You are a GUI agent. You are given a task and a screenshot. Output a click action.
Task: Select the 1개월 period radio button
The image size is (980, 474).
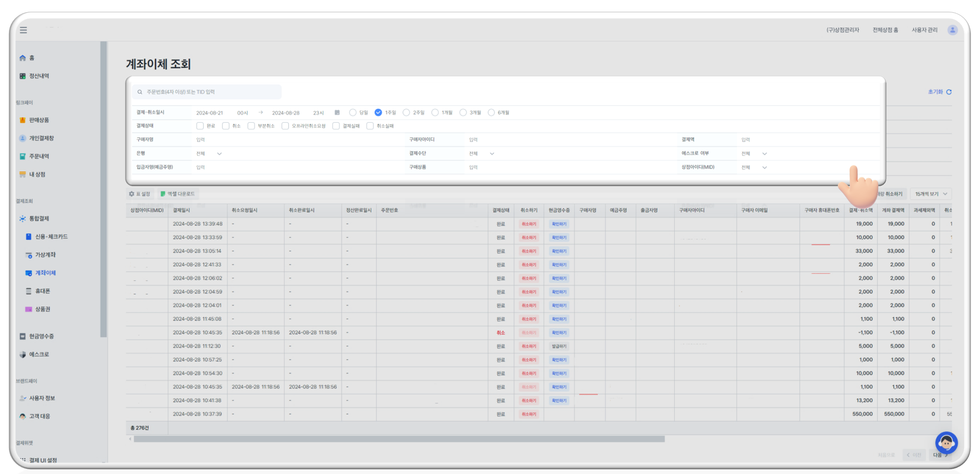tap(435, 112)
